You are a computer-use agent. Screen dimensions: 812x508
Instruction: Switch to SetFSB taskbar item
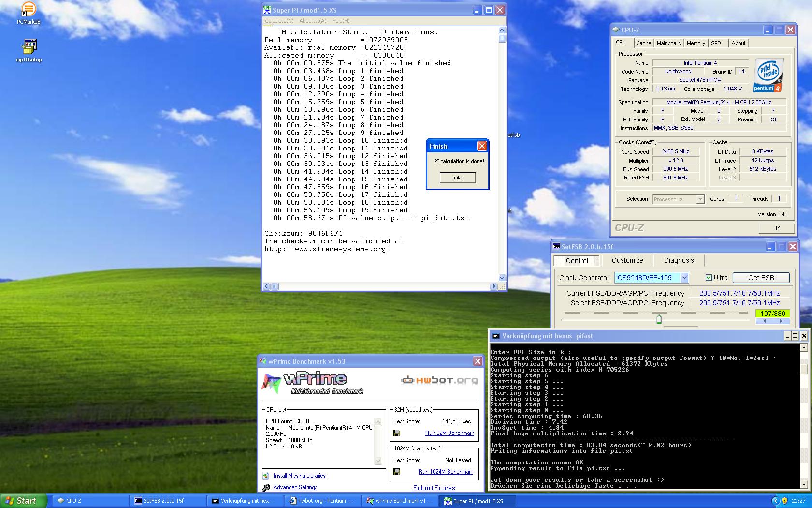168,501
